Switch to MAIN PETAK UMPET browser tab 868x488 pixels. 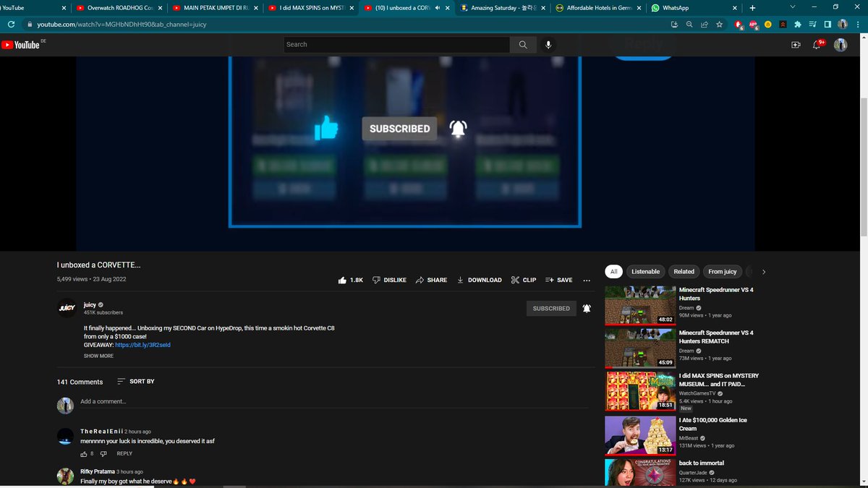215,8
